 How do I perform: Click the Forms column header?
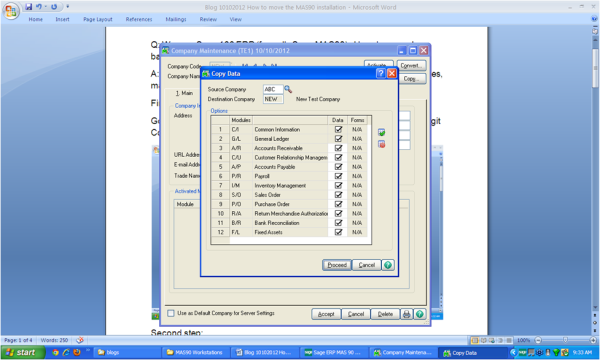[x=357, y=120]
